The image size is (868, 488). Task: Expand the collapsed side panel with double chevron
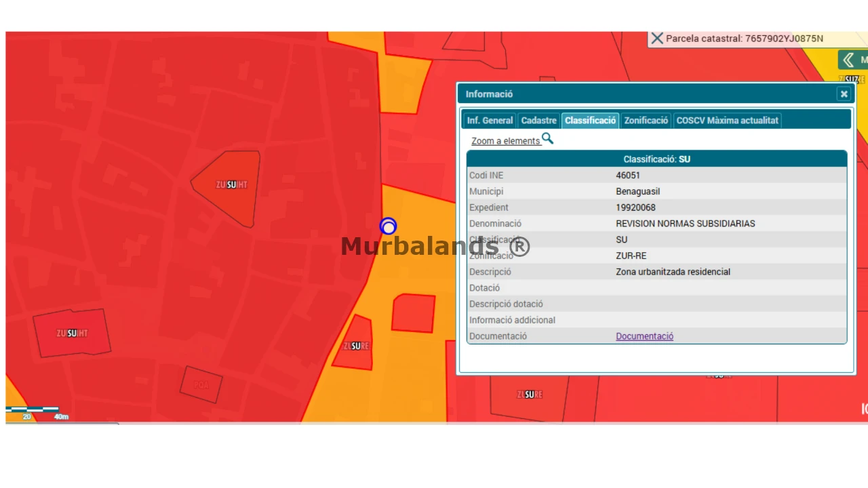[848, 60]
